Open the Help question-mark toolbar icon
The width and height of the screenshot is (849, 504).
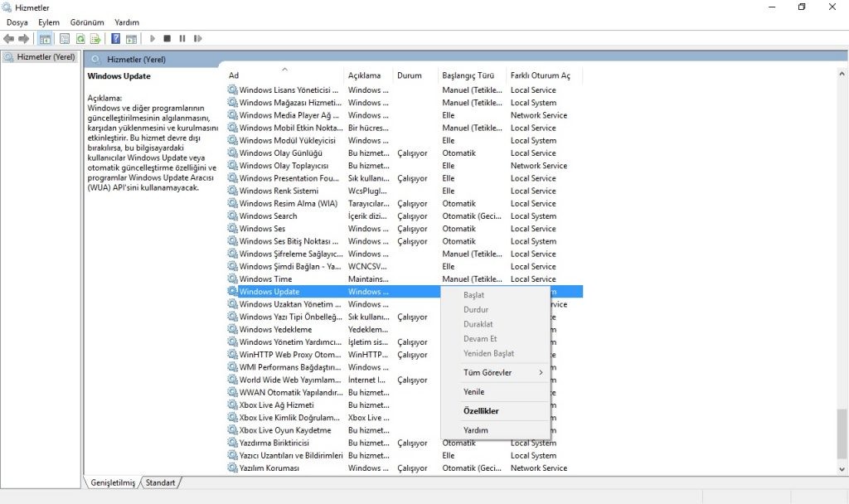click(115, 38)
